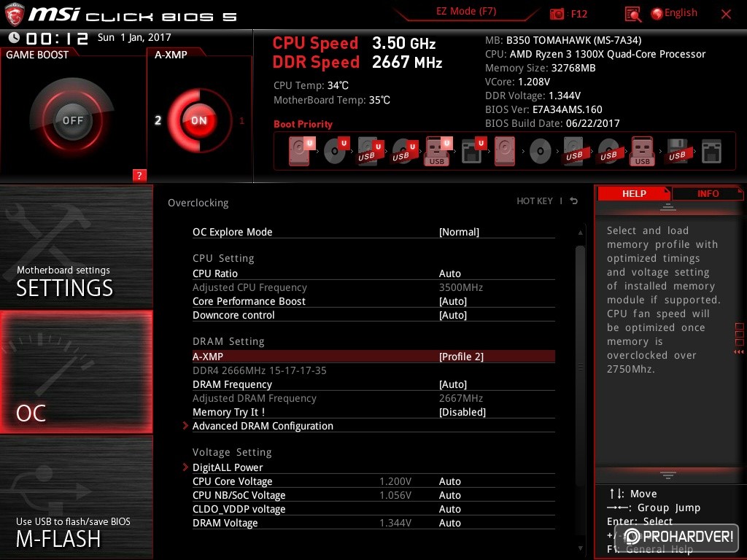The width and height of the screenshot is (747, 560).
Task: Click the help panel top grip handle
Action: point(668,206)
